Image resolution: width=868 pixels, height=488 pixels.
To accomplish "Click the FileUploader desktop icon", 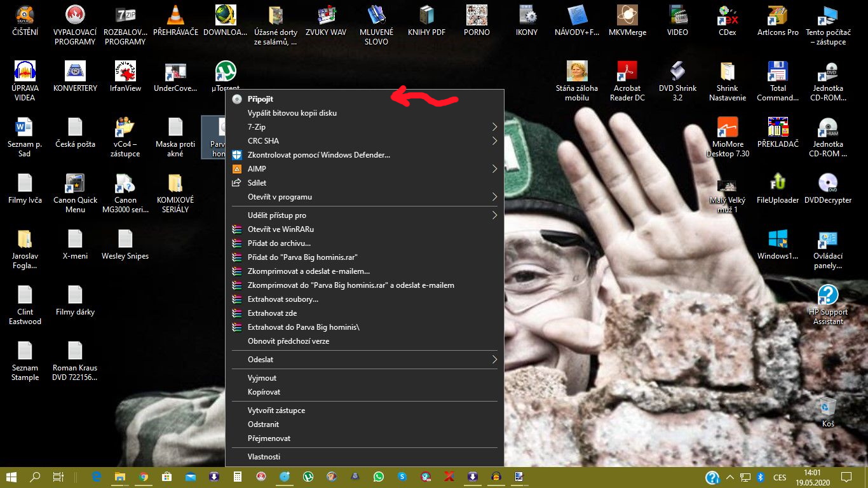I will click(x=778, y=188).
